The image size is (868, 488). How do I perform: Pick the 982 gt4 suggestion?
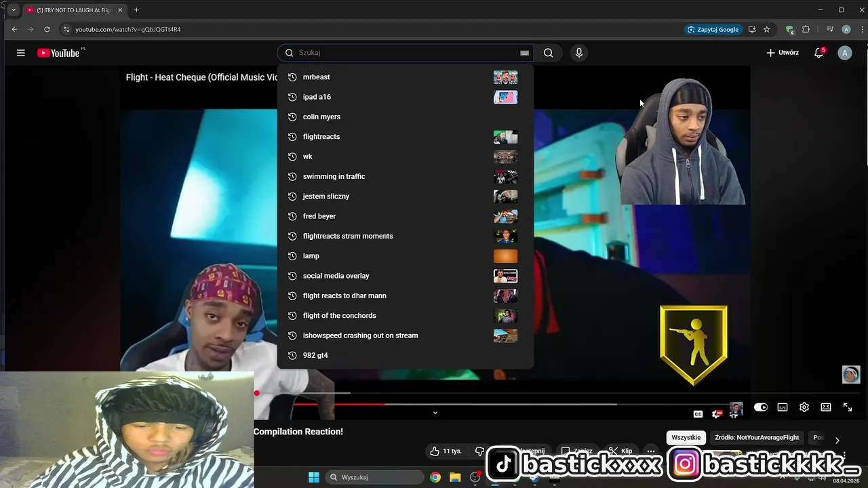click(405, 355)
